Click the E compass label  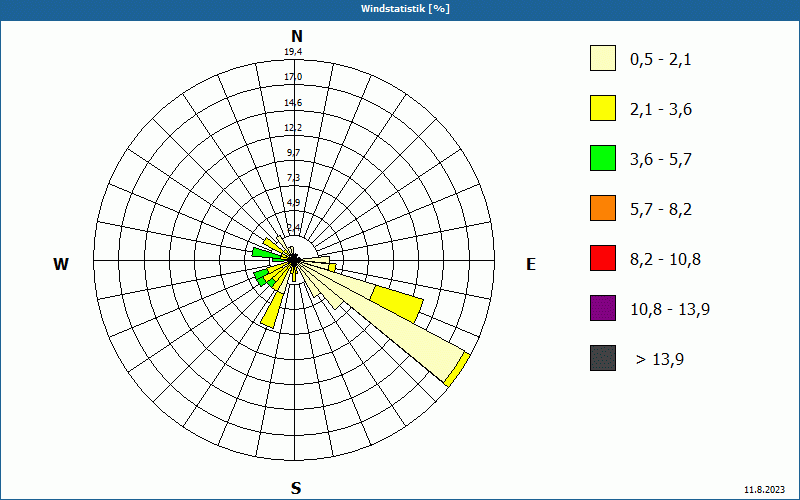pyautogui.click(x=531, y=264)
